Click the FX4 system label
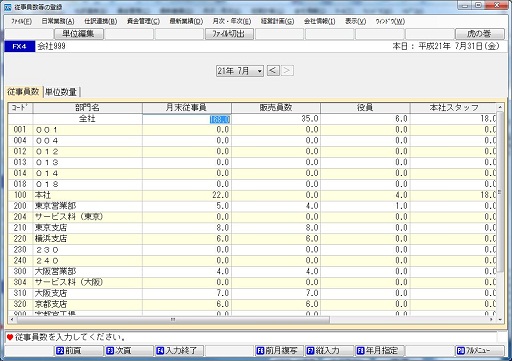 tap(19, 46)
